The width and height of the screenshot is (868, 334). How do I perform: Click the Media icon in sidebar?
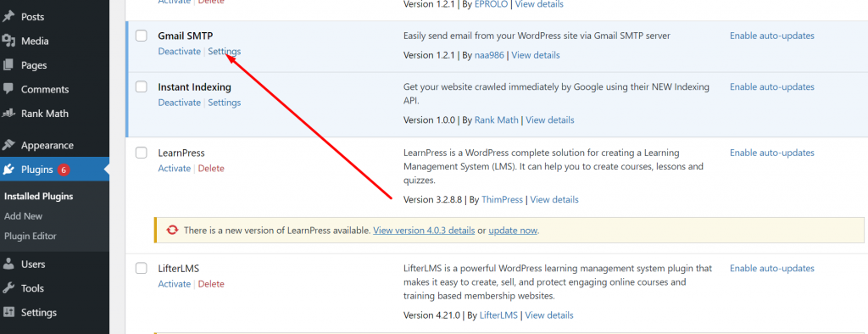[x=8, y=41]
